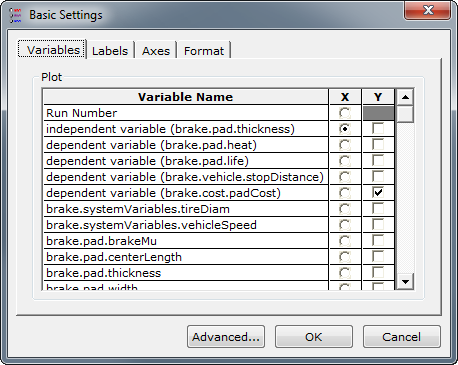
Task: Select Run Number as X variable
Action: [344, 113]
